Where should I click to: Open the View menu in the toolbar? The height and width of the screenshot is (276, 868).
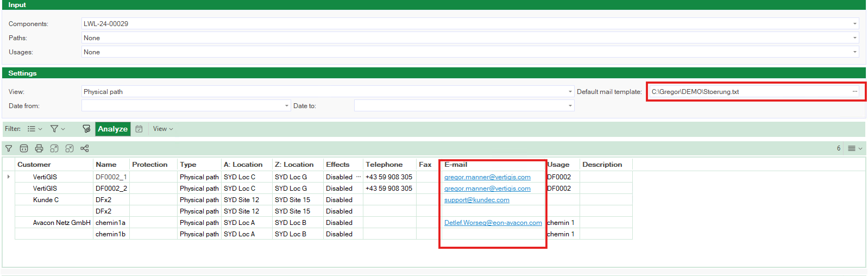(163, 129)
